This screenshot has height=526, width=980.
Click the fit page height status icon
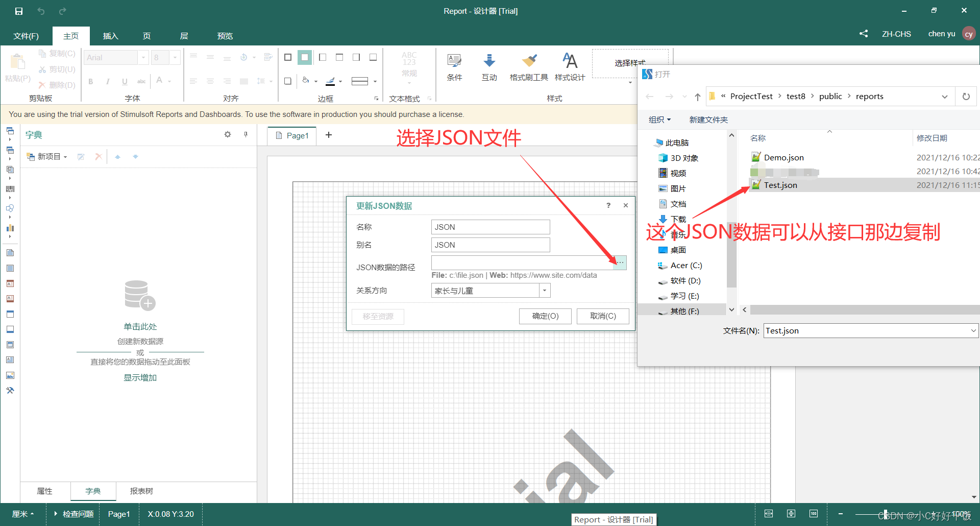pos(791,514)
